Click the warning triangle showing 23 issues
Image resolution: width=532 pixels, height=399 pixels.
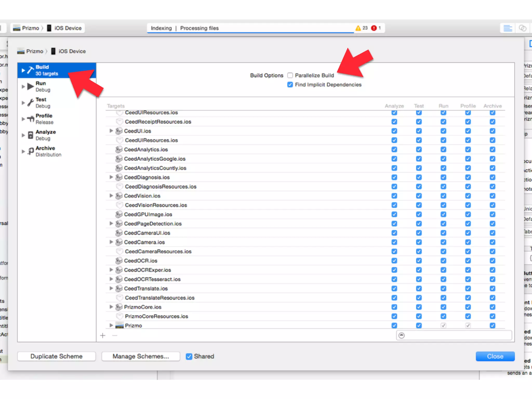[358, 28]
